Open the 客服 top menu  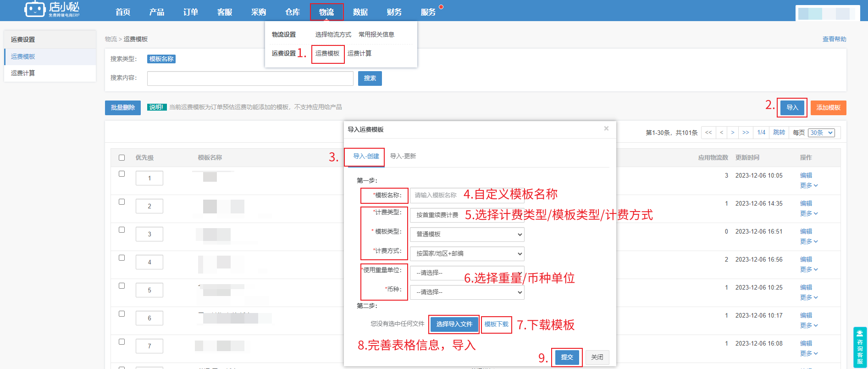pyautogui.click(x=225, y=12)
